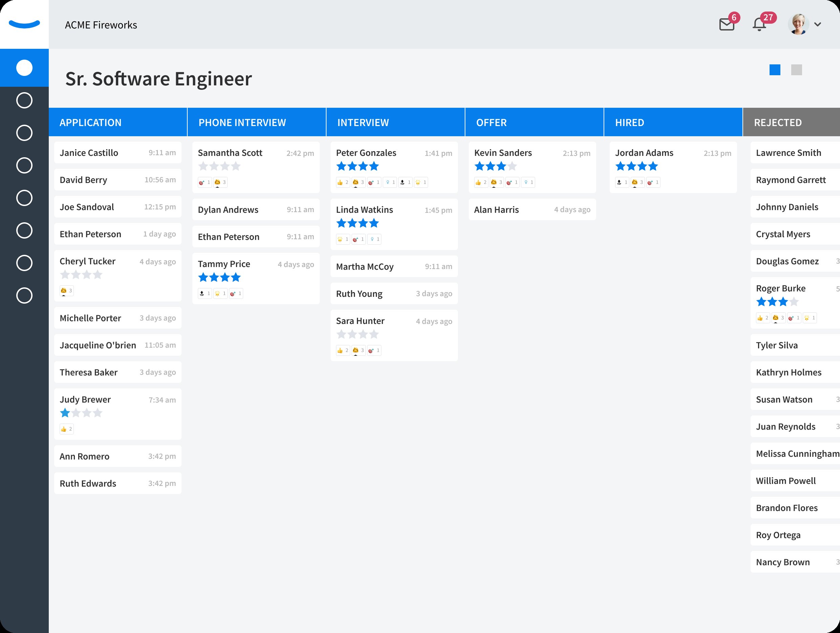840x633 pixels.
Task: Open Janice Castillo's application card
Action: click(x=118, y=153)
